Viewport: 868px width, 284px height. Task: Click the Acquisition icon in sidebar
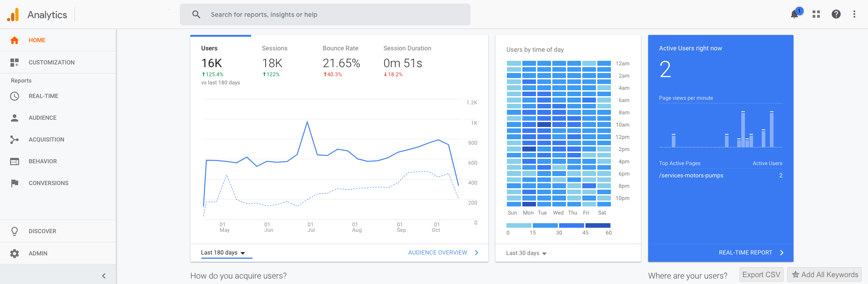pos(15,140)
